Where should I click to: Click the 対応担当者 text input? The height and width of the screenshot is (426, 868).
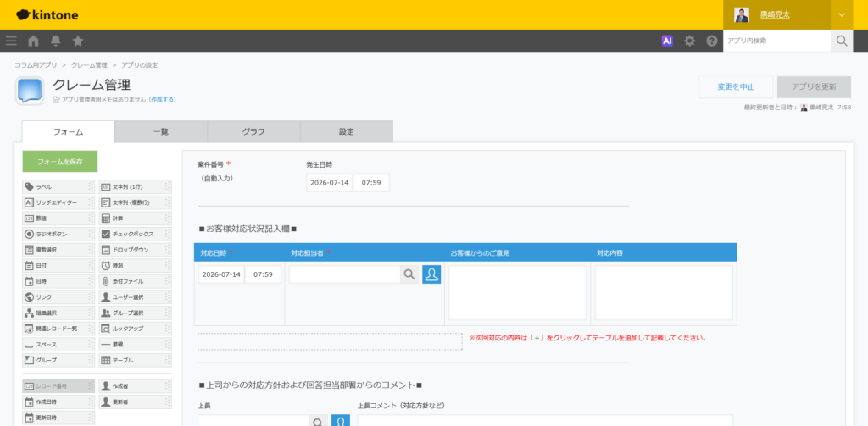(x=344, y=274)
